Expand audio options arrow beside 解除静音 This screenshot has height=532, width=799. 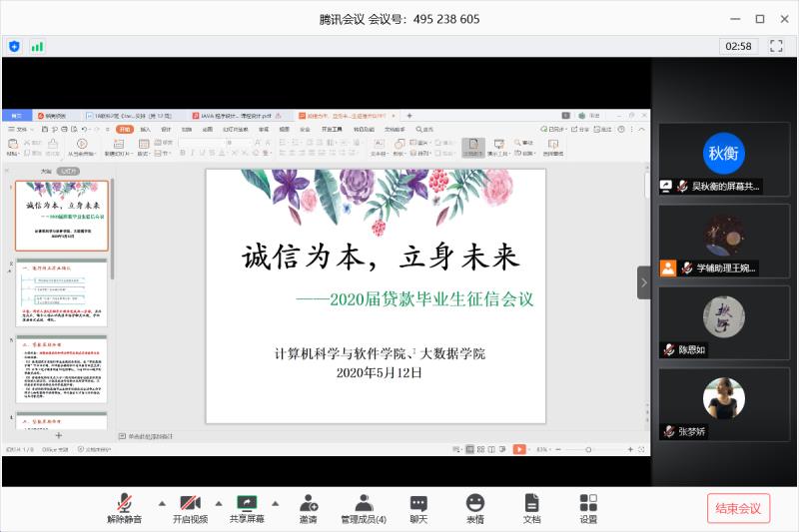(162, 502)
